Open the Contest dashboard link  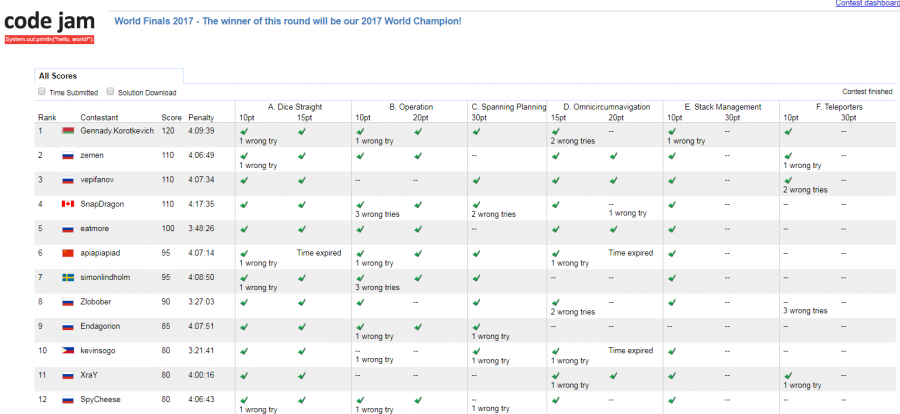click(866, 4)
